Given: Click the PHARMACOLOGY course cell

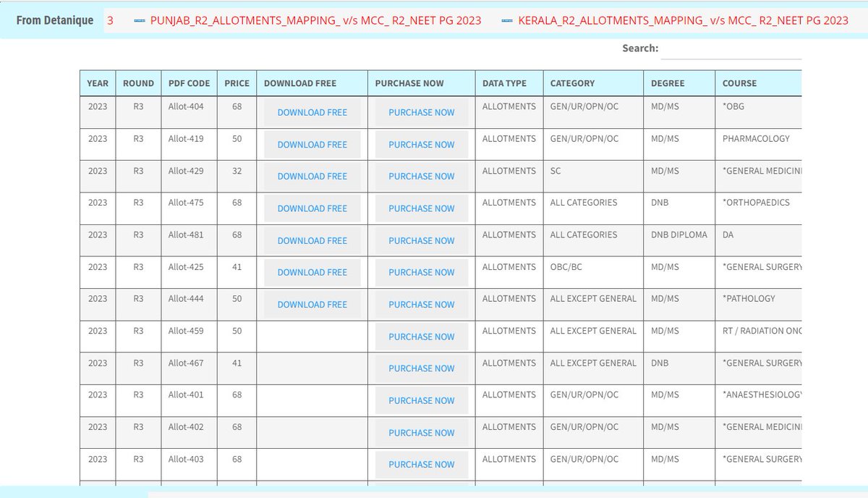Looking at the screenshot, I should (758, 144).
